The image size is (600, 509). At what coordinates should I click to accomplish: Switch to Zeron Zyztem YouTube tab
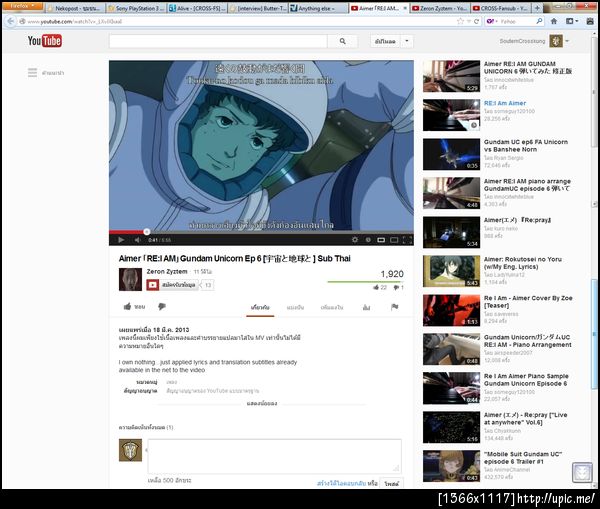440,8
